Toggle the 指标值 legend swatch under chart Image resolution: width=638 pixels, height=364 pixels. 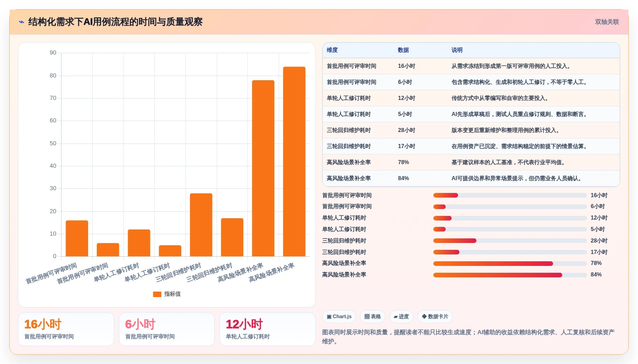[157, 294]
